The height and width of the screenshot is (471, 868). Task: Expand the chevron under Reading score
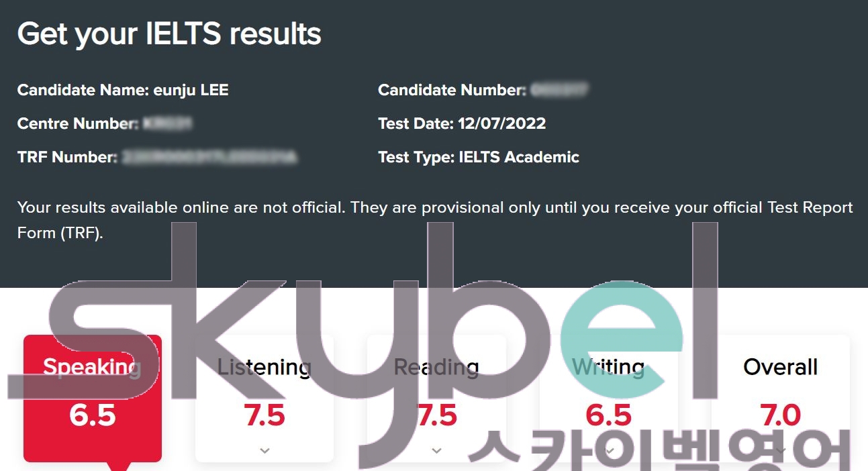436,451
